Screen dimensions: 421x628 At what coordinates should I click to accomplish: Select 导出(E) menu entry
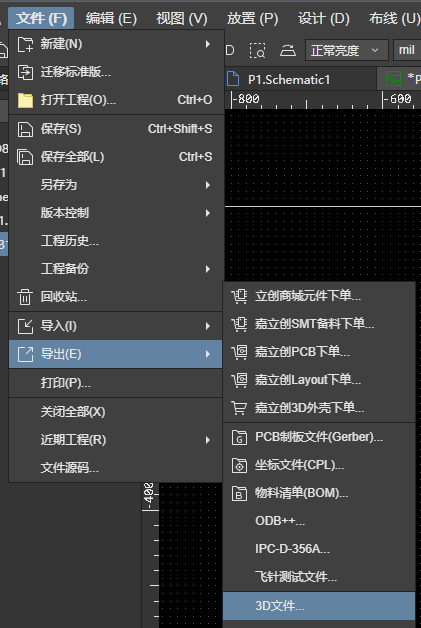(115, 354)
